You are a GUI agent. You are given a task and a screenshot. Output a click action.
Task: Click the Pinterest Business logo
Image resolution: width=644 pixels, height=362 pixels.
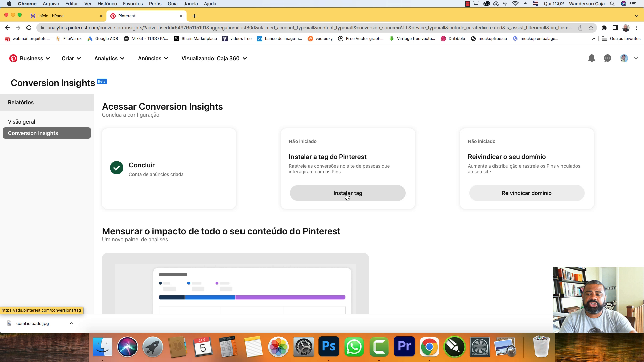click(13, 58)
